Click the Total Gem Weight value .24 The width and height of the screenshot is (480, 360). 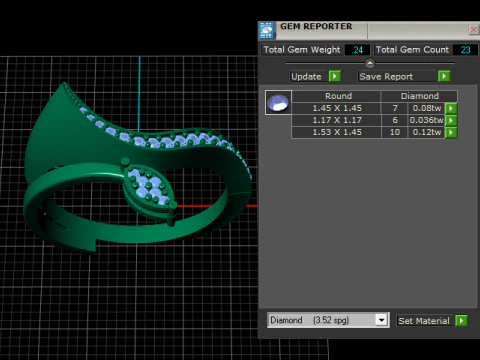click(357, 50)
